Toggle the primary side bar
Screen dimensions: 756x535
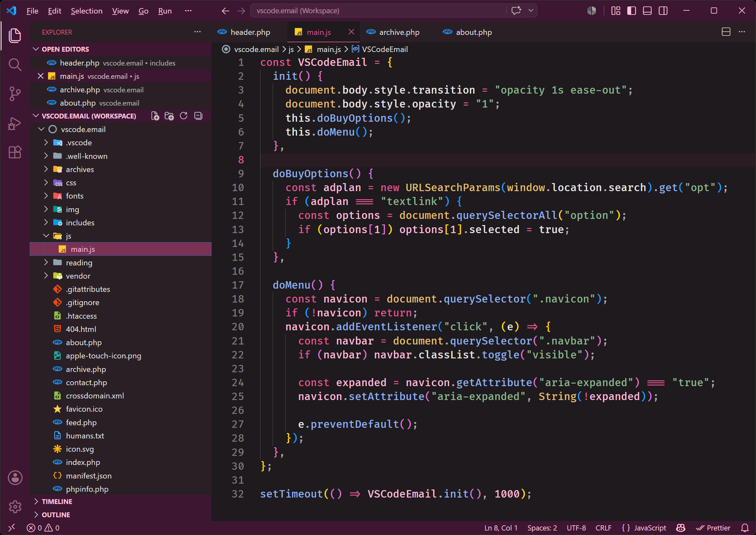(x=631, y=11)
